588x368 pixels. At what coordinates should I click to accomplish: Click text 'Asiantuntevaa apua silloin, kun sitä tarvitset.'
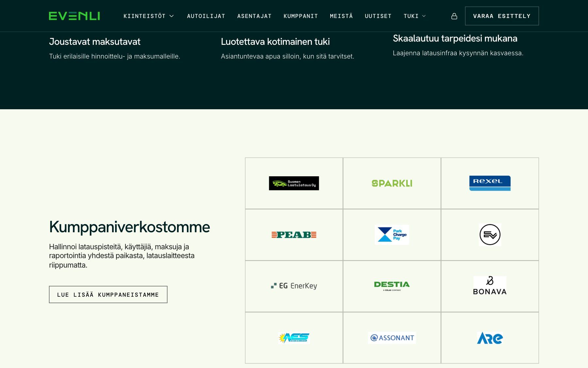pyautogui.click(x=287, y=56)
